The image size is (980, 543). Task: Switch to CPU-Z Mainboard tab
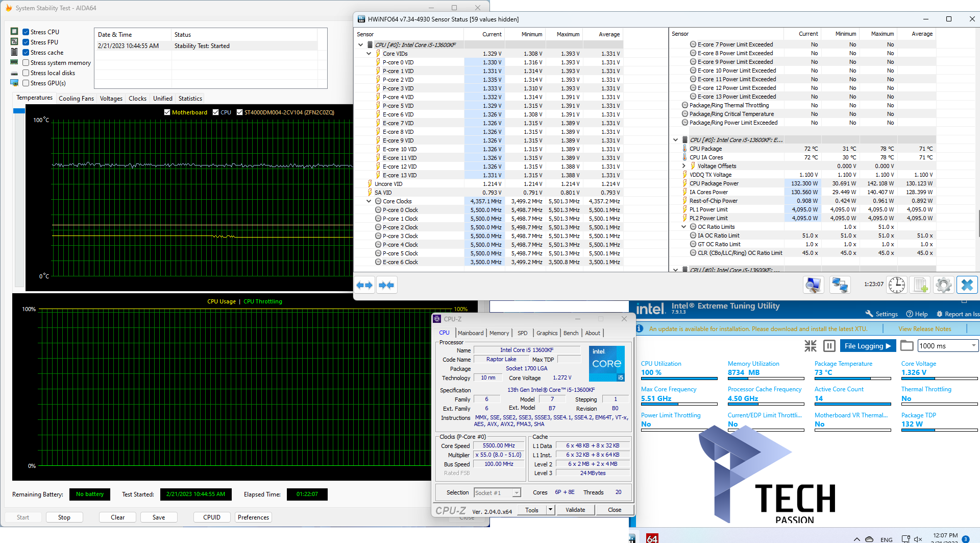[470, 333]
